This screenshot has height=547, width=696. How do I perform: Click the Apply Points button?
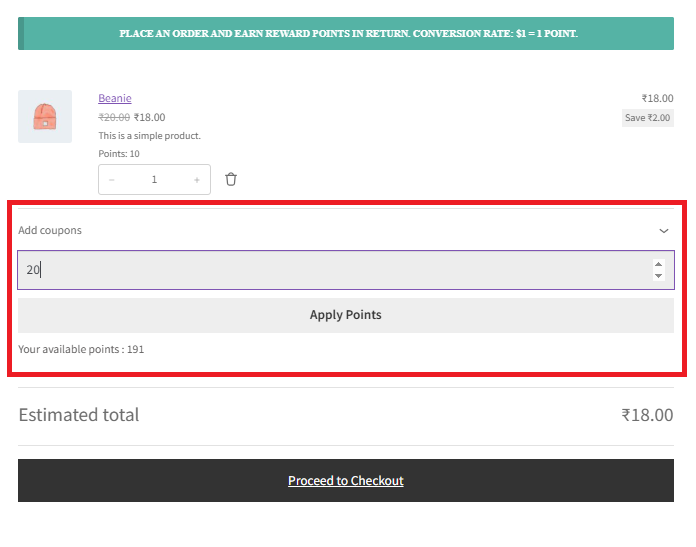coord(346,315)
